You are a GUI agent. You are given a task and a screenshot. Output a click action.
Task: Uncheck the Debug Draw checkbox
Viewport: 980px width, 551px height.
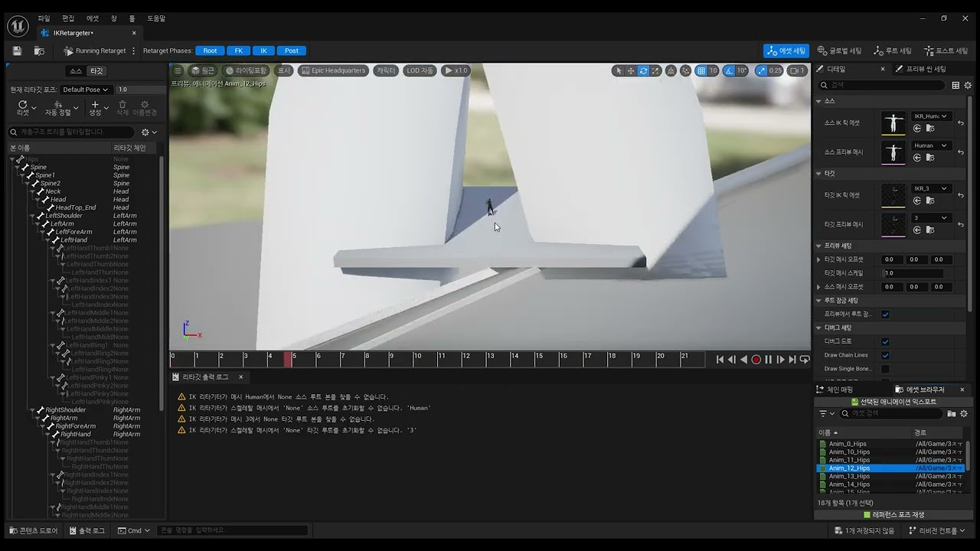click(x=885, y=341)
